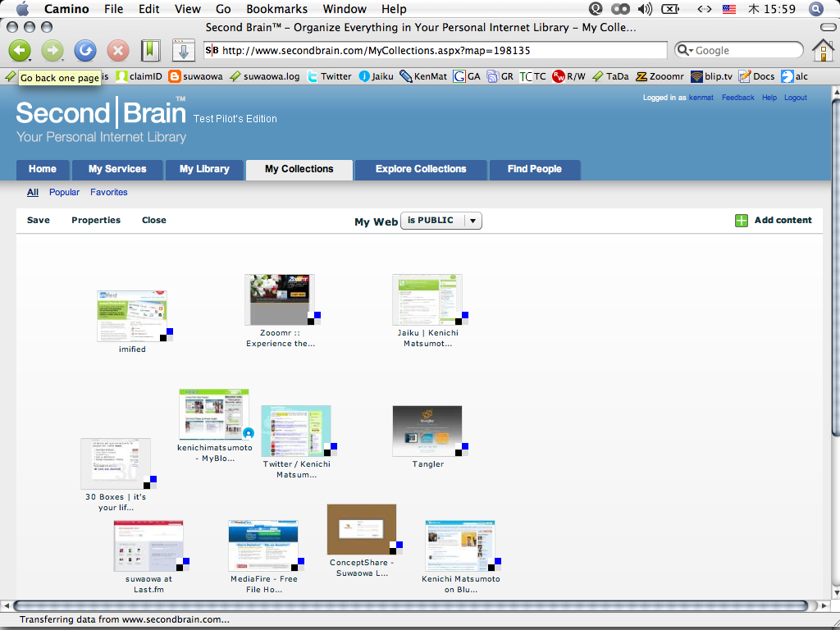This screenshot has height=630, width=840.
Task: Go to the Home tab of Second Brain
Action: (x=43, y=169)
